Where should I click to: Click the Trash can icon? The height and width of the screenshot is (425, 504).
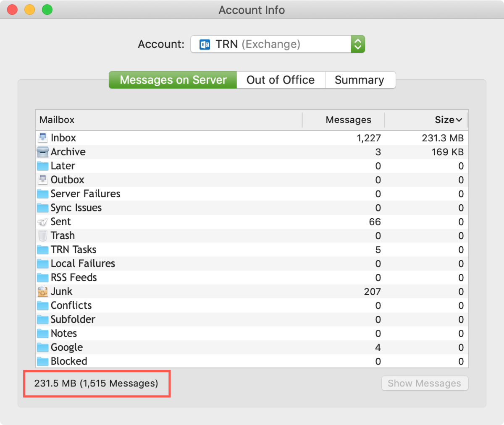(x=42, y=235)
